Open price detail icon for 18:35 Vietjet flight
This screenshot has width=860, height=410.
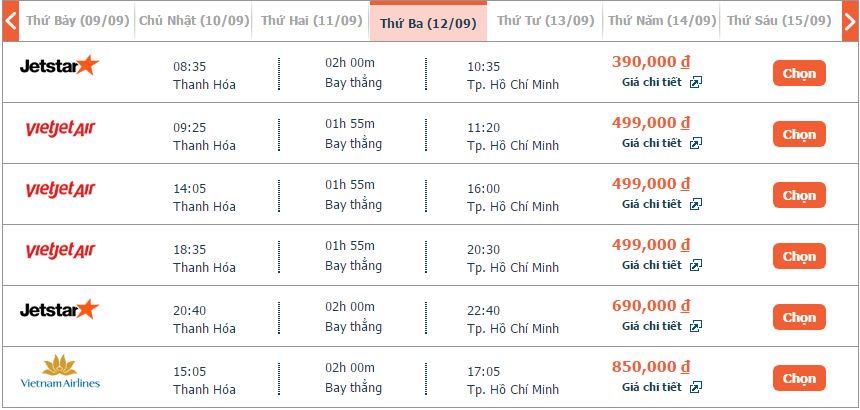[x=696, y=265]
